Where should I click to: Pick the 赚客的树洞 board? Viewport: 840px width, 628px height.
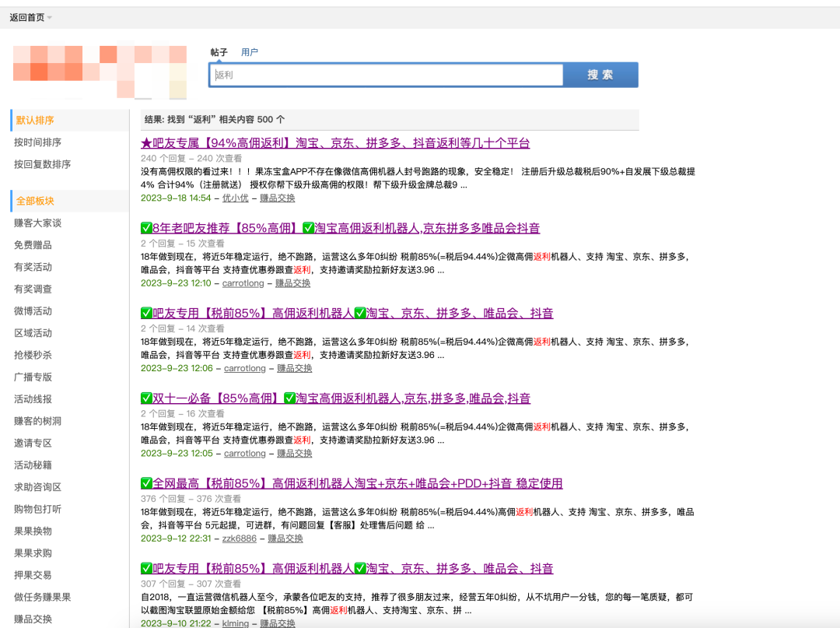click(x=37, y=421)
